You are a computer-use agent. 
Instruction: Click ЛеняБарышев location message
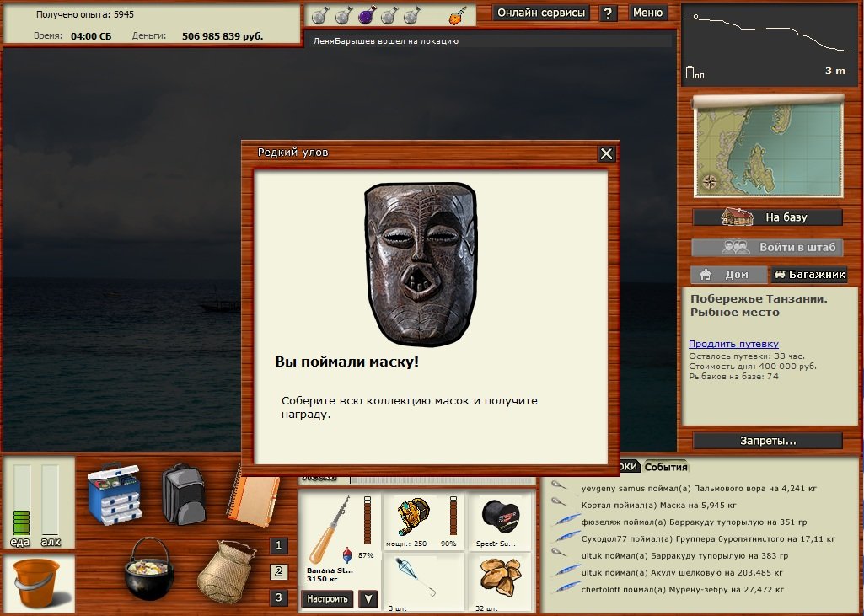(386, 40)
